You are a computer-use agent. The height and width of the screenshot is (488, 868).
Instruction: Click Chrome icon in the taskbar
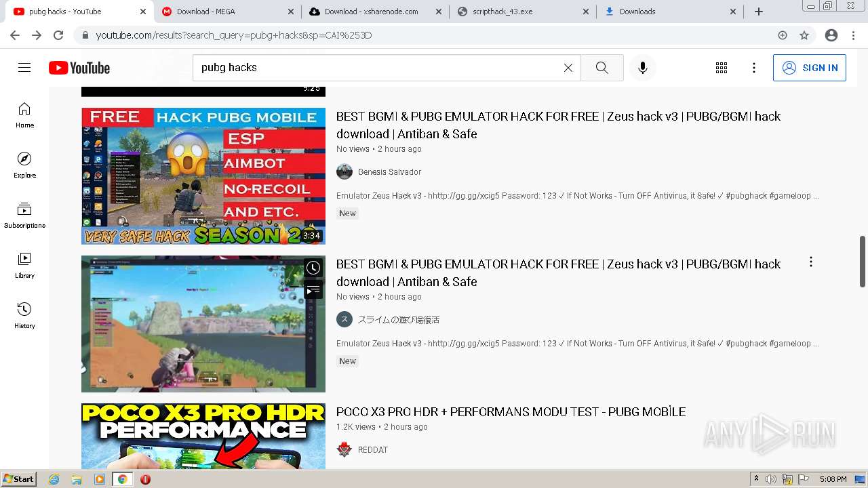point(122,479)
